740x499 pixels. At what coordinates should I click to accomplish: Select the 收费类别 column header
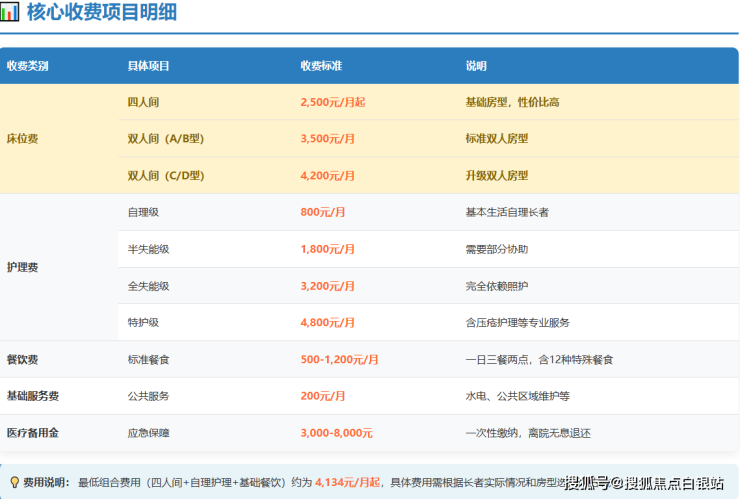click(28, 66)
